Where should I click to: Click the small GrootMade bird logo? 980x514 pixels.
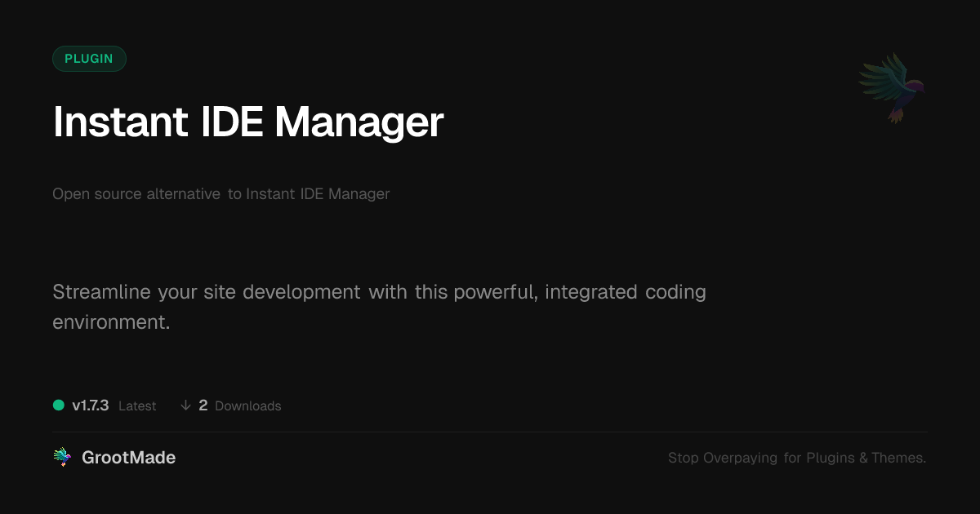(x=62, y=458)
